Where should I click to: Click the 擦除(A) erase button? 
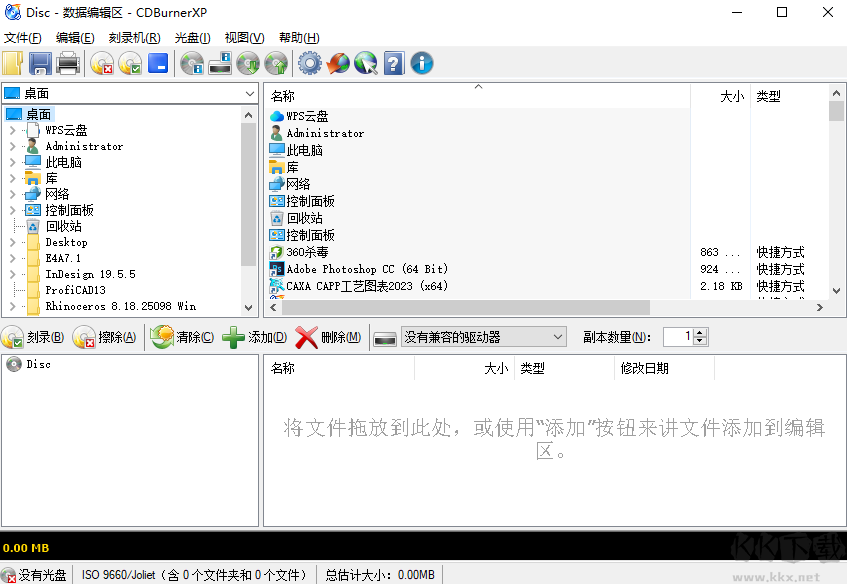point(105,337)
